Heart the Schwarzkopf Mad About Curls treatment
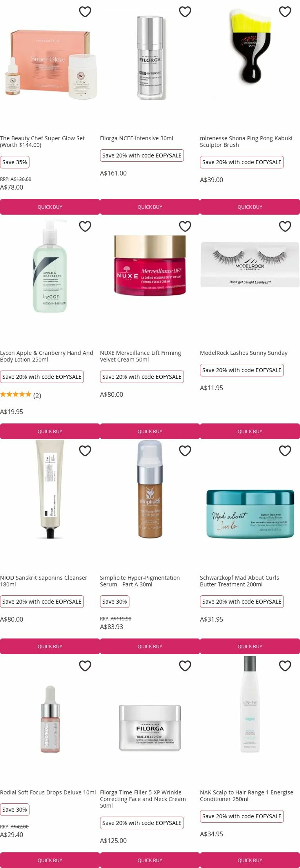 (285, 451)
